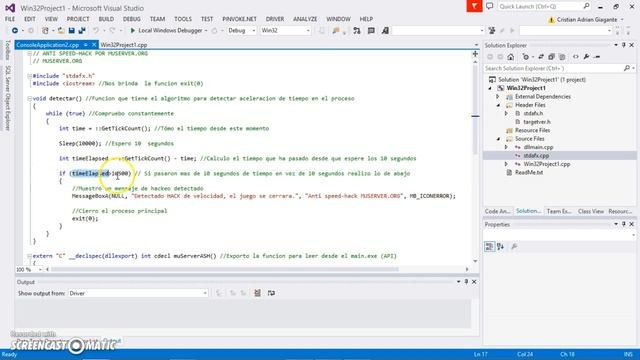
Task: Select the ConsoleApplication2.cpp editor tab
Action: [x=48, y=45]
